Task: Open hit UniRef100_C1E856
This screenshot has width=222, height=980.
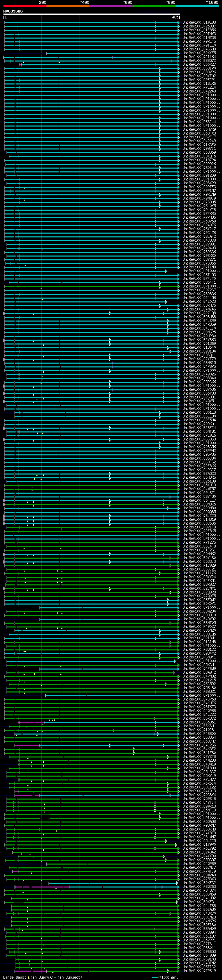Action: tap(199, 30)
